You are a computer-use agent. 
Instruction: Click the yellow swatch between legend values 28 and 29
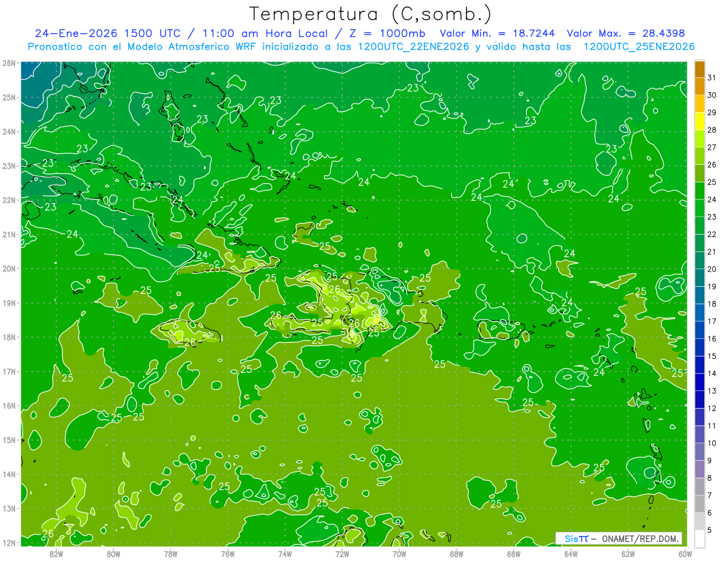tap(699, 122)
